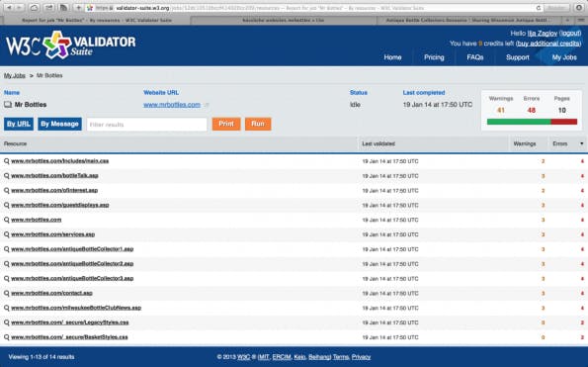Click the By Message button
This screenshot has height=367, width=588.
[59, 124]
